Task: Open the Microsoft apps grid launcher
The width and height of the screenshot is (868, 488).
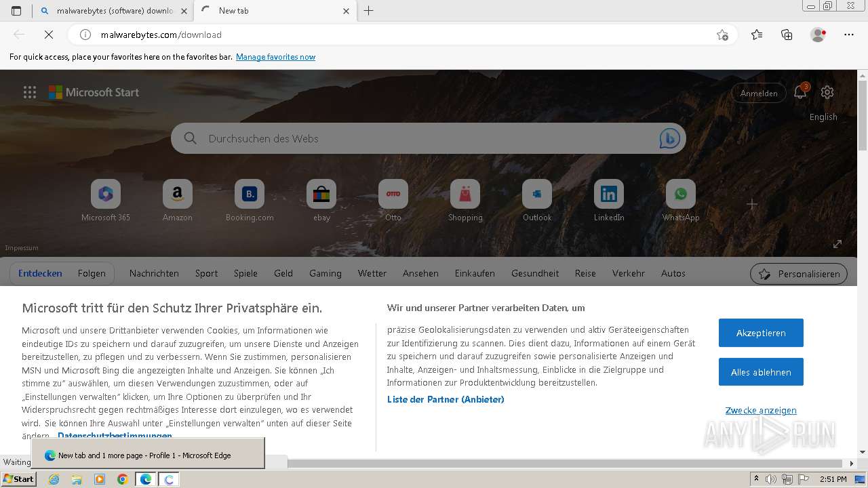Action: coord(30,92)
